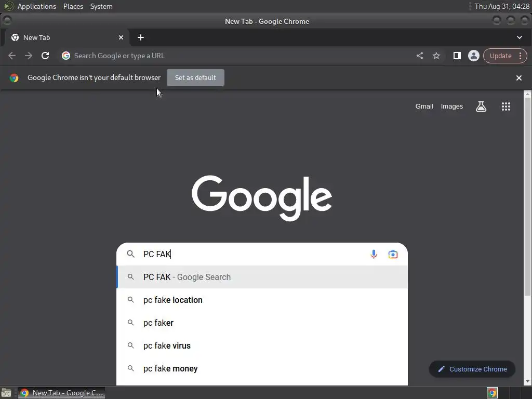Click the Google icon in the address bar

[x=66, y=56]
